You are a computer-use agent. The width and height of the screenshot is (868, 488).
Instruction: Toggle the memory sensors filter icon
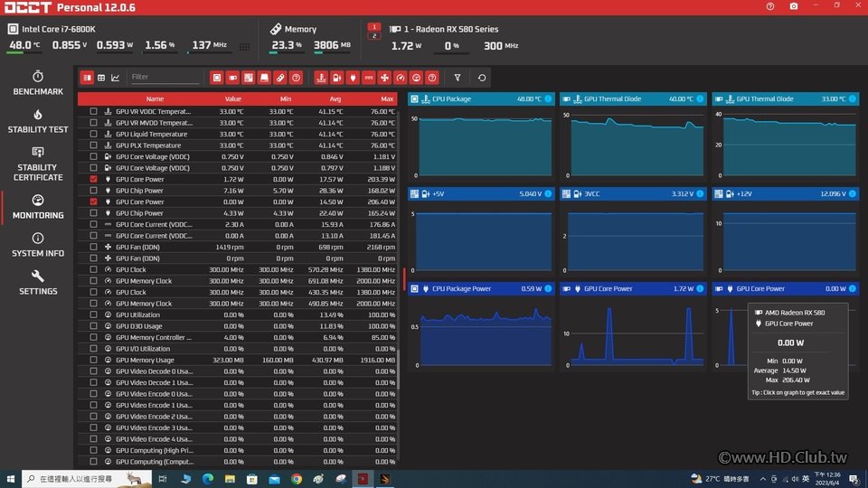pos(280,78)
